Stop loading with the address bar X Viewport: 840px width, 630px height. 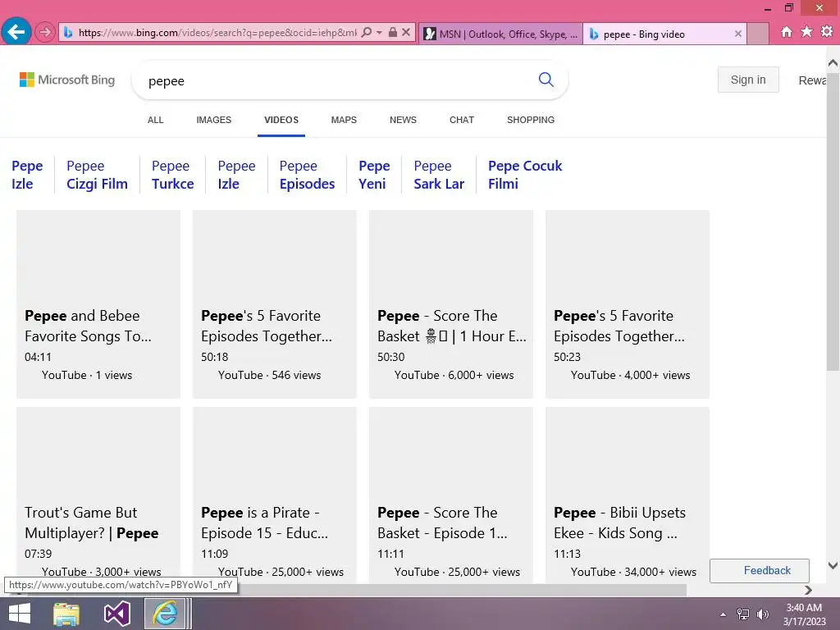406,32
